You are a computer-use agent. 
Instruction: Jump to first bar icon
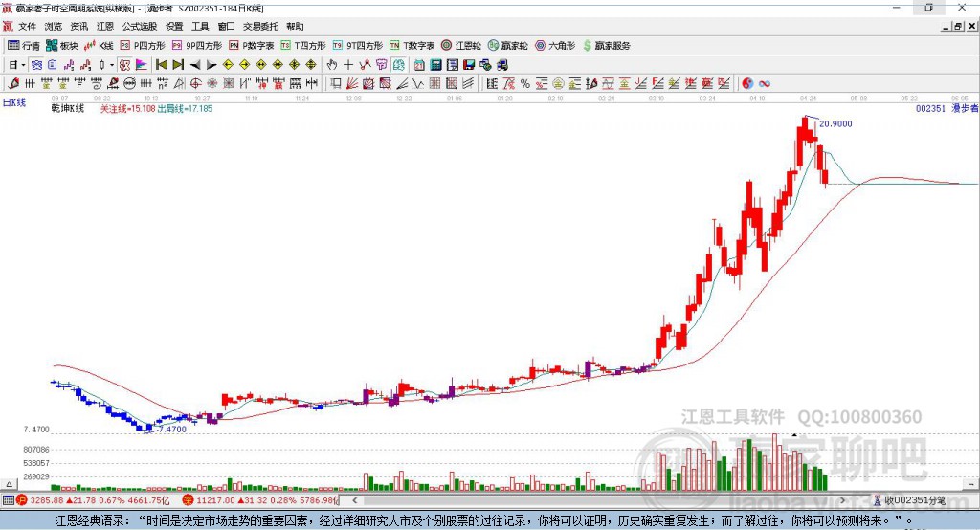click(161, 65)
